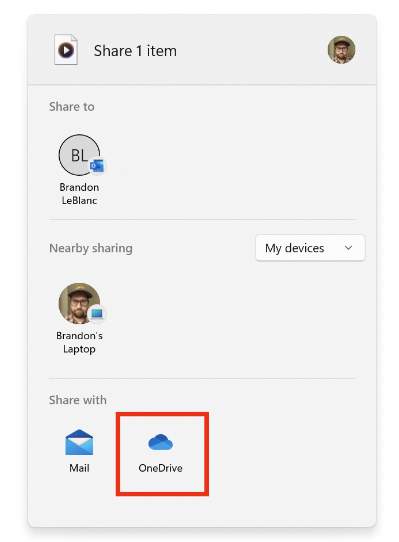Open the My devices dropdown
The image size is (399, 542).
click(x=310, y=248)
